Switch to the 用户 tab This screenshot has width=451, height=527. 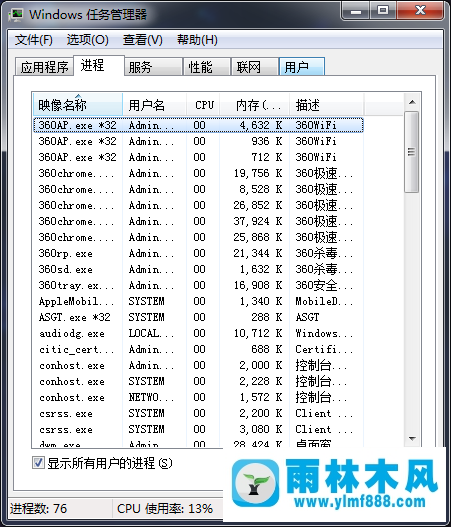pyautogui.click(x=302, y=67)
